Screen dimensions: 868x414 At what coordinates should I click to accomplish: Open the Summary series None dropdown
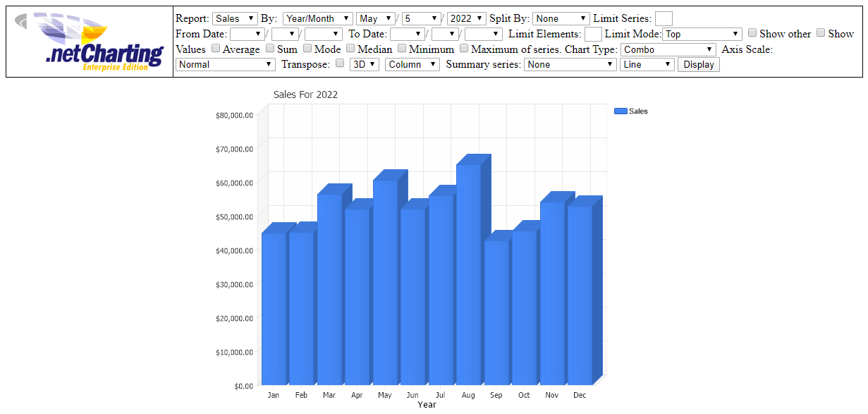pos(570,64)
